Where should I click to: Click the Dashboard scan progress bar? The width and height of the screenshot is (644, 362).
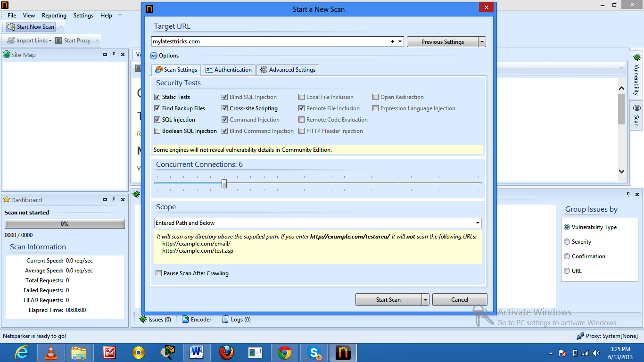point(65,224)
